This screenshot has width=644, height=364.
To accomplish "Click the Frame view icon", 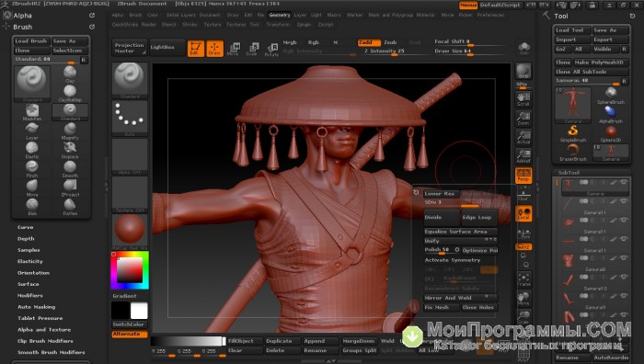I will 523,279.
